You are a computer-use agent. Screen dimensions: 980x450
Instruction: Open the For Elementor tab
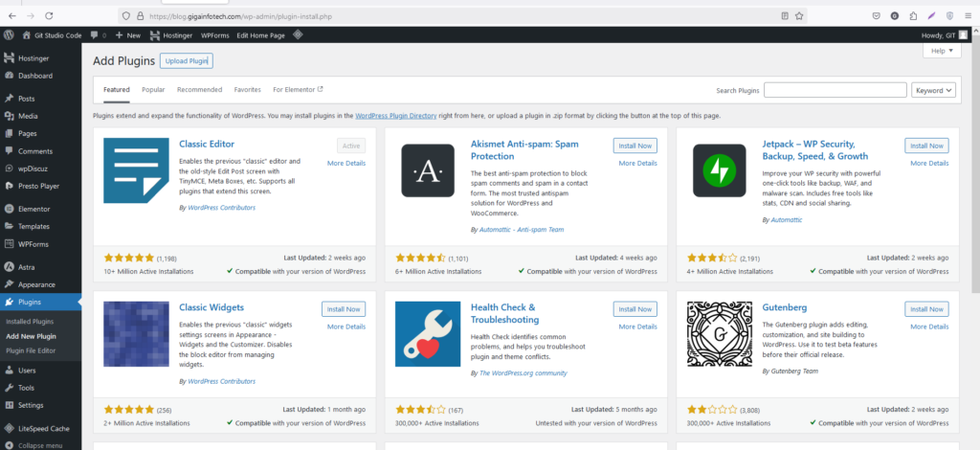(x=298, y=89)
